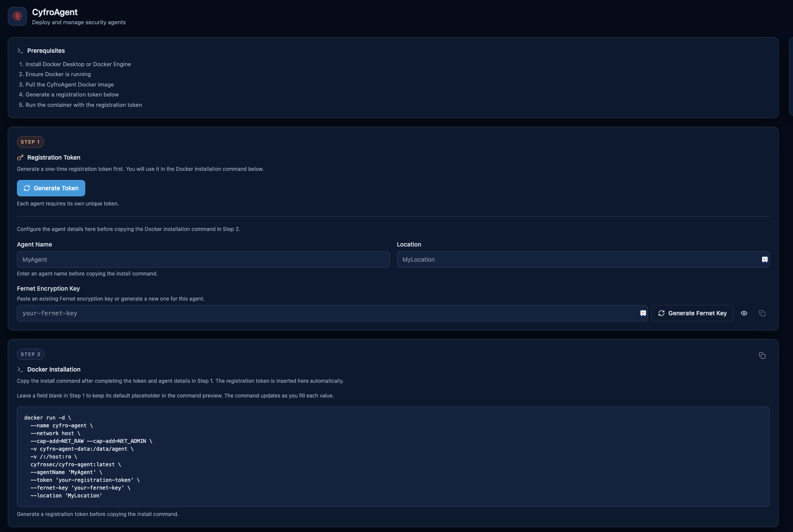Click the CyfroAgent logo icon

click(17, 16)
